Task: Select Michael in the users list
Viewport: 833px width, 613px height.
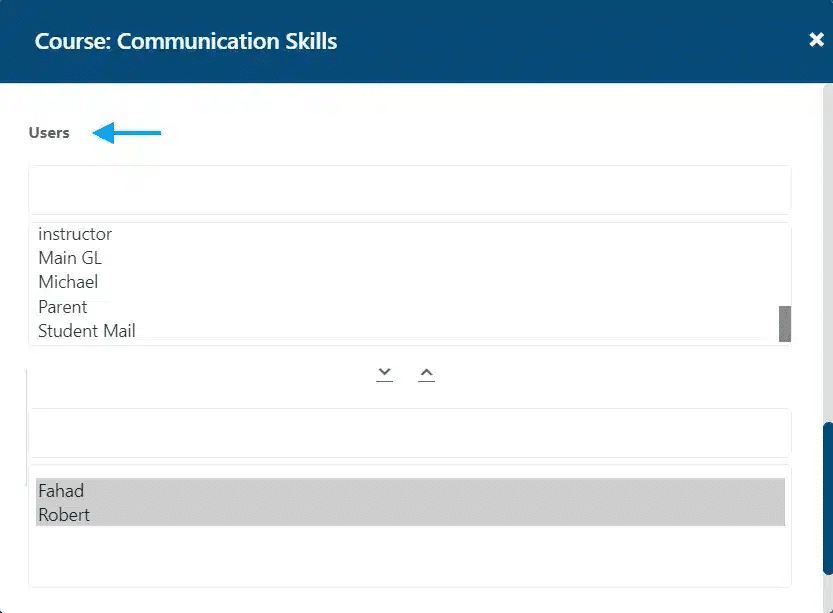Action: (x=68, y=282)
